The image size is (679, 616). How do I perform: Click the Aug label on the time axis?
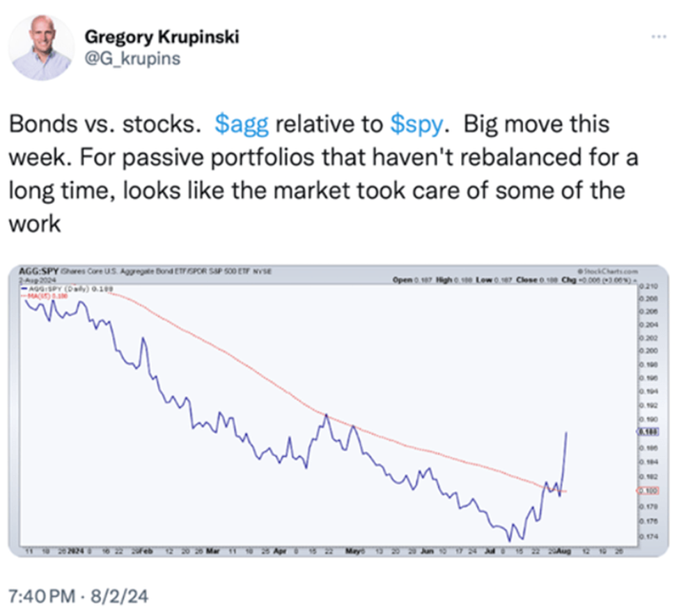(564, 551)
